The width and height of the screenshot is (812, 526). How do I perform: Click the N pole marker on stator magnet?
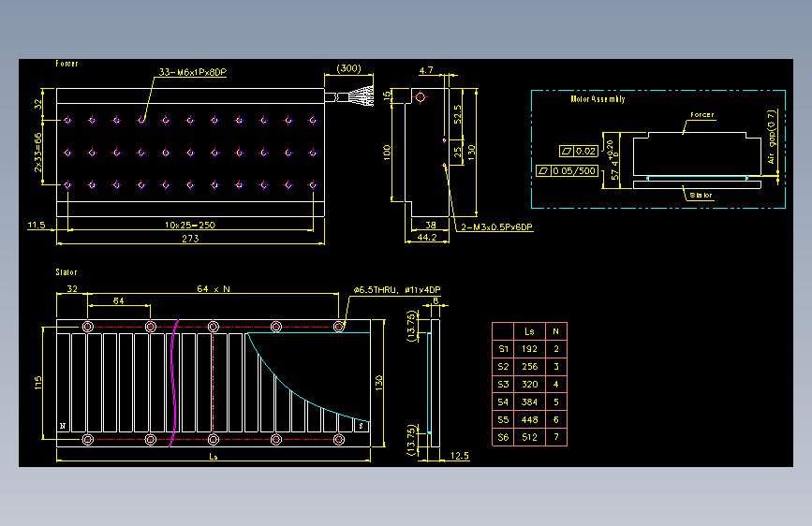coord(63,426)
